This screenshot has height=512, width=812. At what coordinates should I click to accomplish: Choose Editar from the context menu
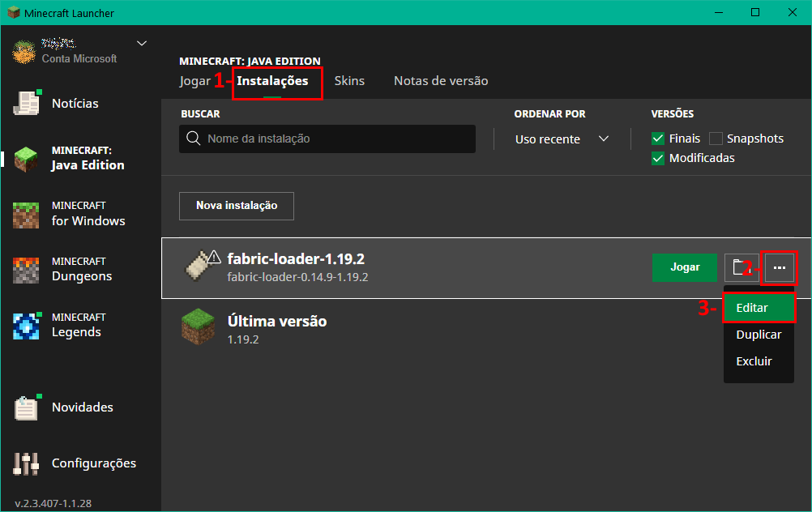pyautogui.click(x=759, y=308)
